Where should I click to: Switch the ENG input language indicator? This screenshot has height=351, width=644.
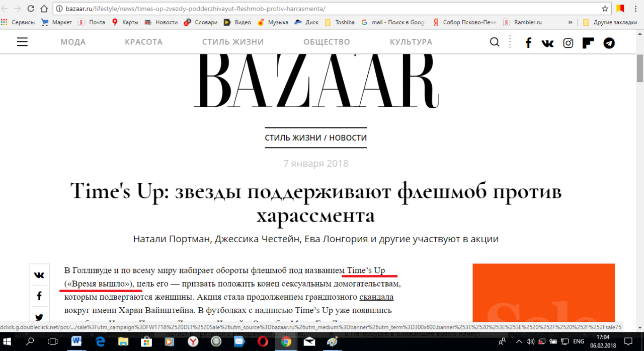click(579, 341)
